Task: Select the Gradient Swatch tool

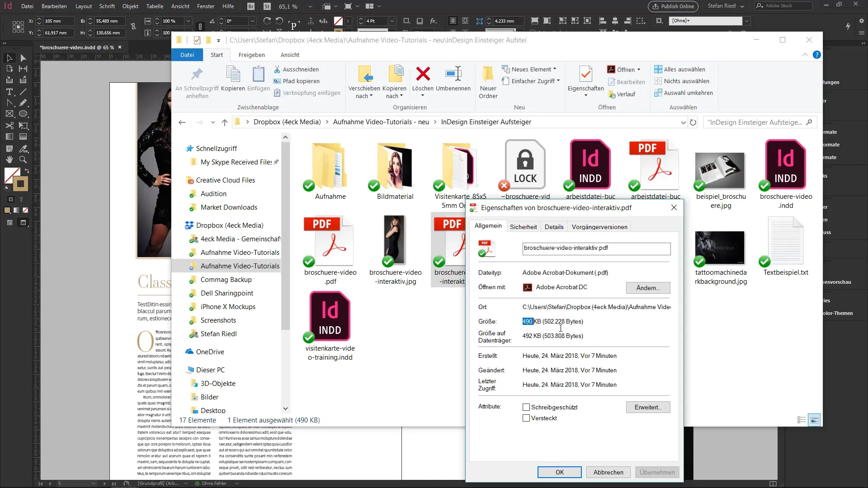Action: pyautogui.click(x=9, y=136)
